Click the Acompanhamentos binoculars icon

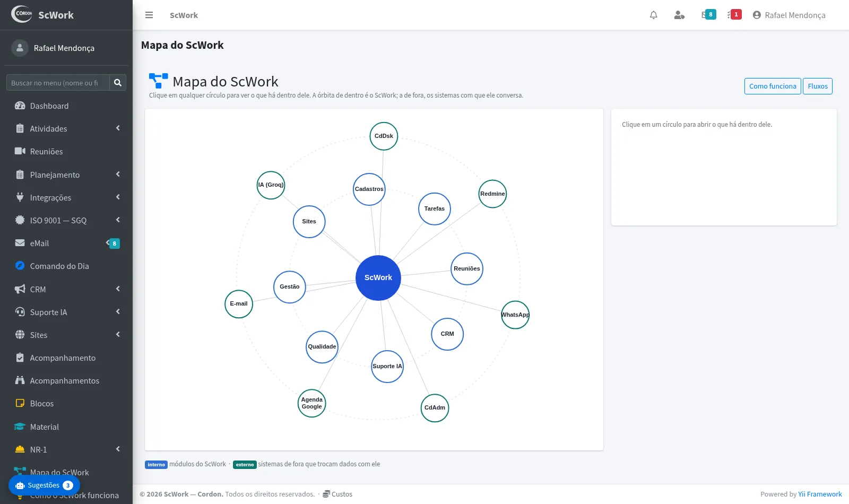(20, 380)
